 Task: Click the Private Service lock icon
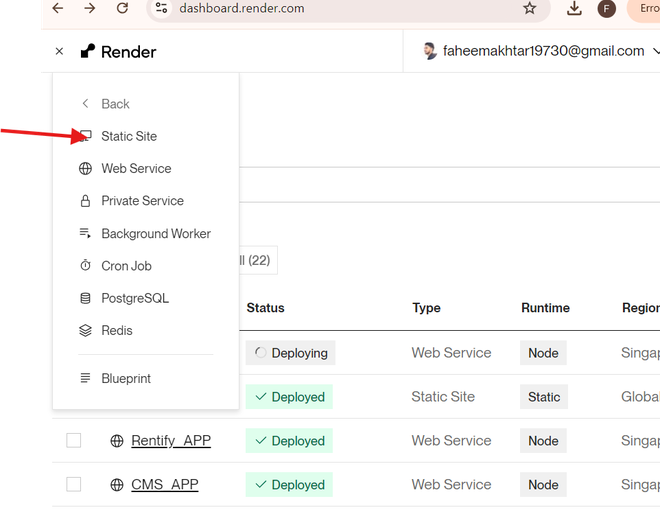coord(85,201)
